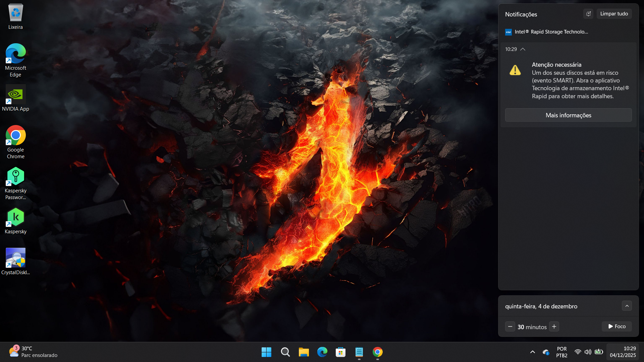Click the Microsoft Store taskbar icon
This screenshot has width=644, height=362.
[340, 352]
